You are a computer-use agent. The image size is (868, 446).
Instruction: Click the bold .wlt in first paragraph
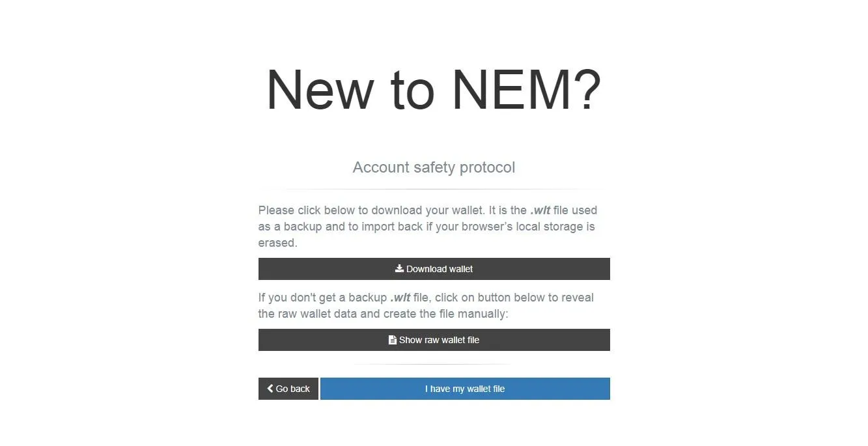click(x=540, y=210)
